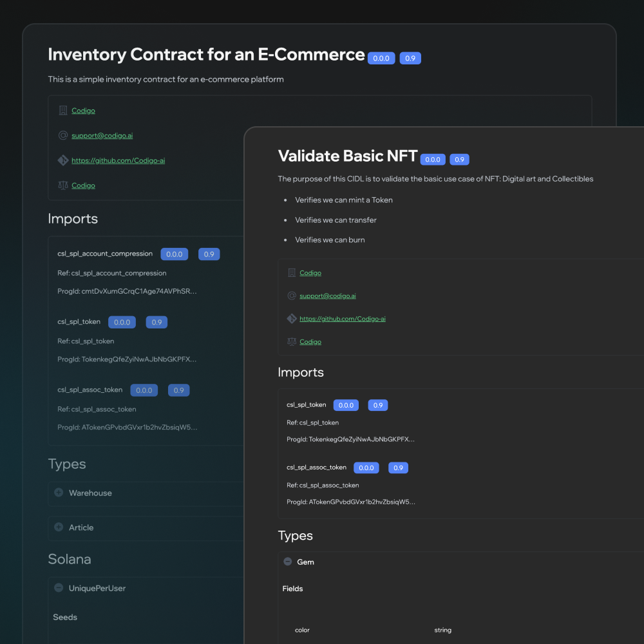This screenshot has width=644, height=644.
Task: Open the support@codigo.ai link in Inventory panel
Action: (x=102, y=136)
